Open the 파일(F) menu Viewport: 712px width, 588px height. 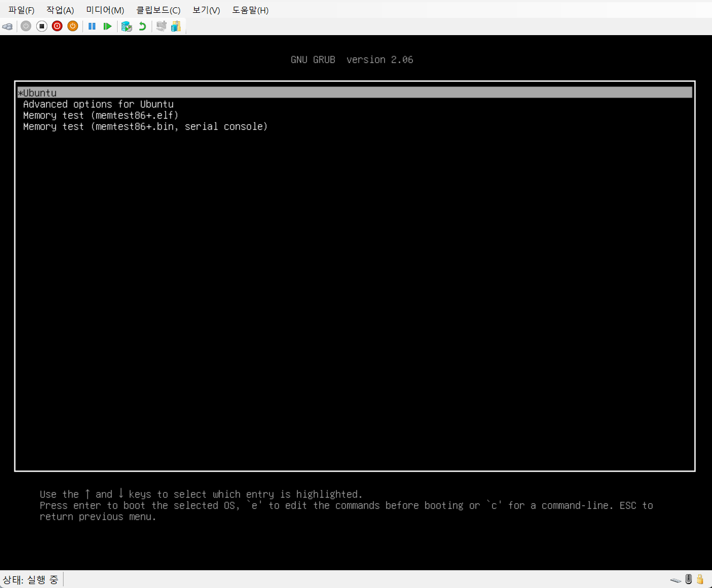click(x=21, y=10)
